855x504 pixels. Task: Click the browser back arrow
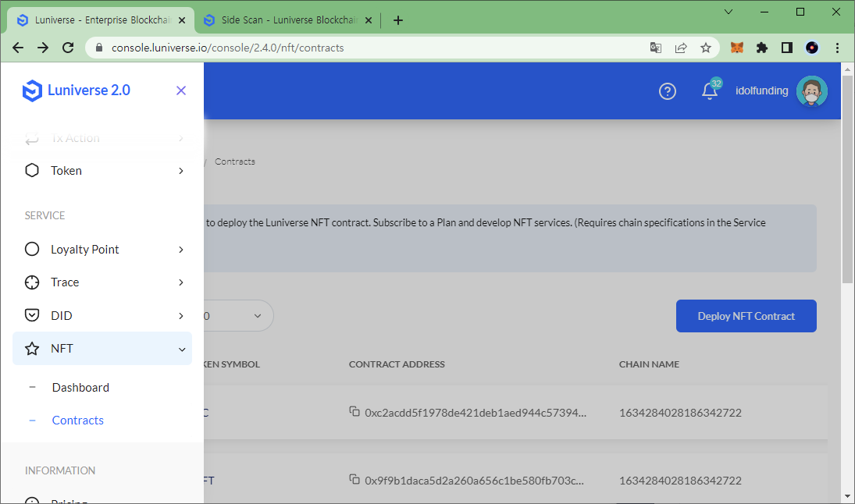[18, 48]
